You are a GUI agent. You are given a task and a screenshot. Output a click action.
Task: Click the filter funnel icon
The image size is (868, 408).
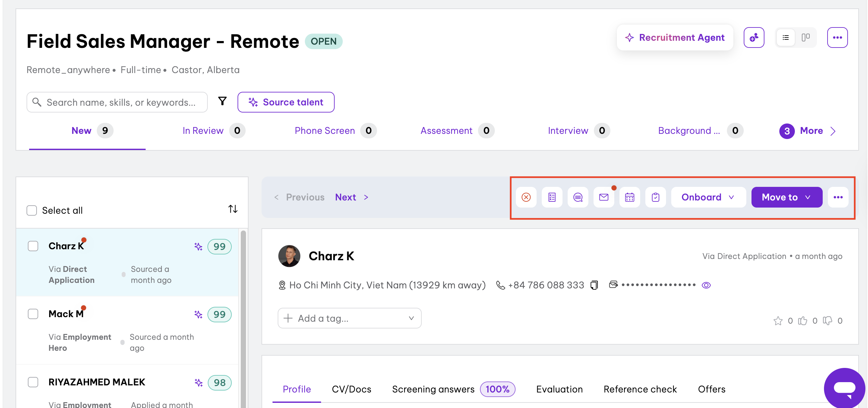click(x=222, y=101)
